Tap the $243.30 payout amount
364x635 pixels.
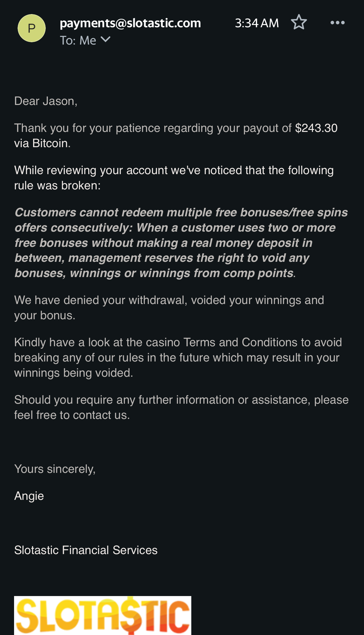click(316, 128)
